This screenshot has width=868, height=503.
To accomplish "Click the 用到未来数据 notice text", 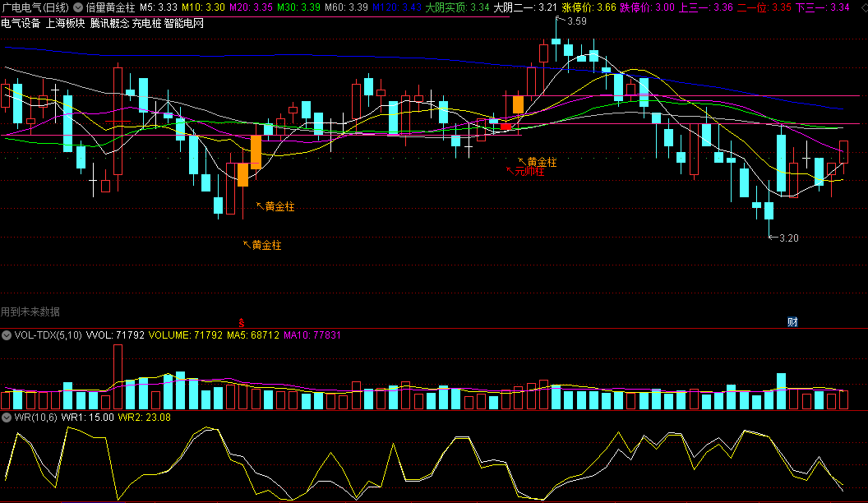I will (x=30, y=312).
